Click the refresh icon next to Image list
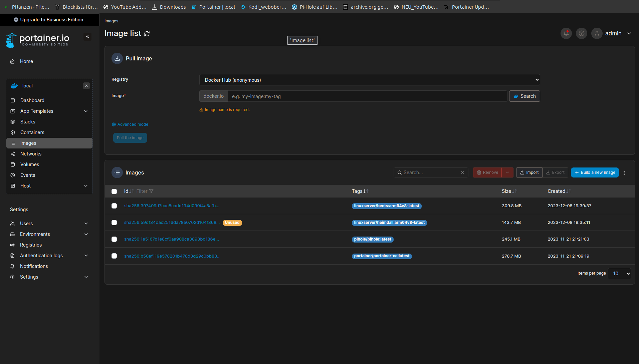This screenshot has height=364, width=639. pos(147,34)
